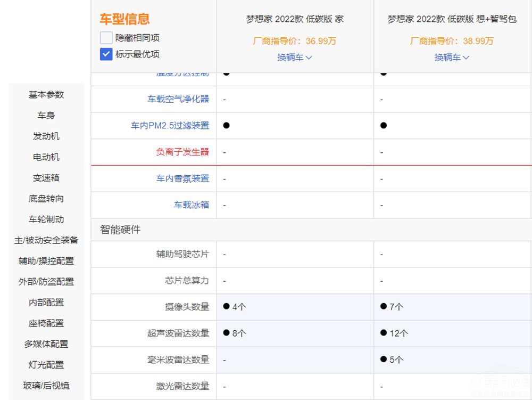
Task: Click the 车载冰箱 link
Action: pos(191,205)
